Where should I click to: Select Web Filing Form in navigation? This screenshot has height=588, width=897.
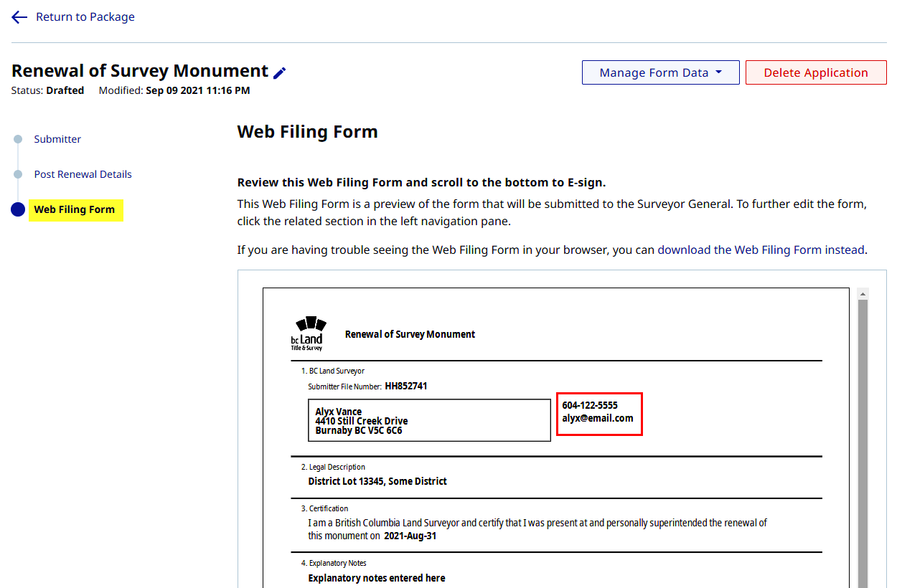[x=75, y=210]
